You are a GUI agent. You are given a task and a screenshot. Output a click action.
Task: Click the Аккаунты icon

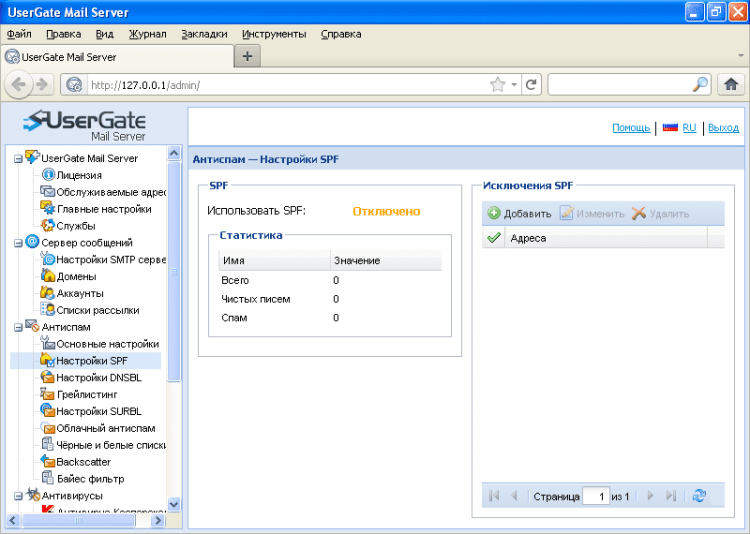click(x=47, y=293)
